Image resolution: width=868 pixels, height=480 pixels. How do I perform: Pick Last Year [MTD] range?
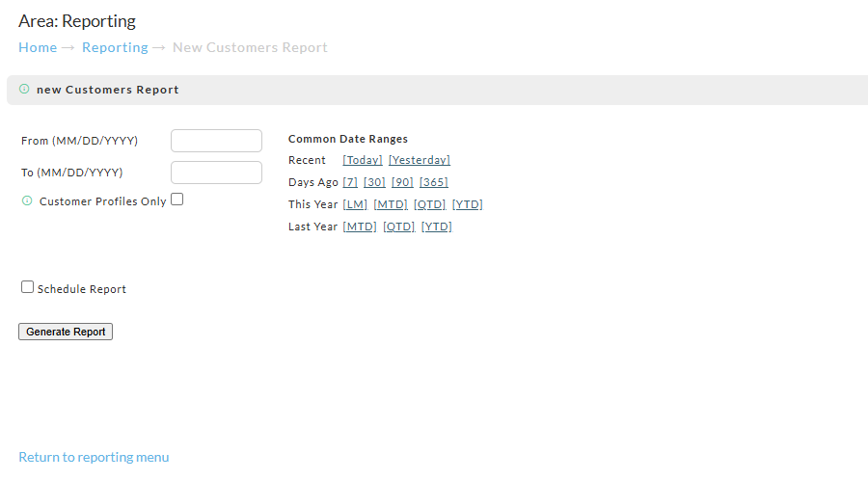click(360, 227)
